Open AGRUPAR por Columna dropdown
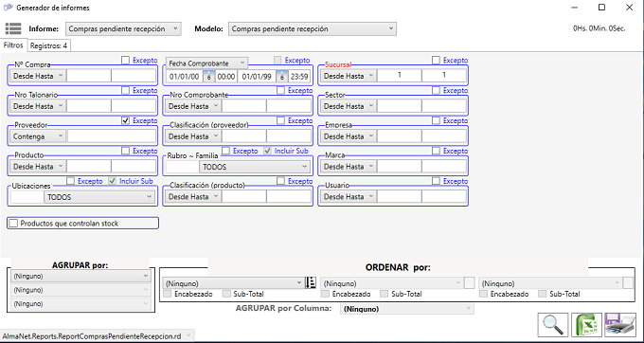Image resolution: width=644 pixels, height=343 pixels. tap(406, 309)
